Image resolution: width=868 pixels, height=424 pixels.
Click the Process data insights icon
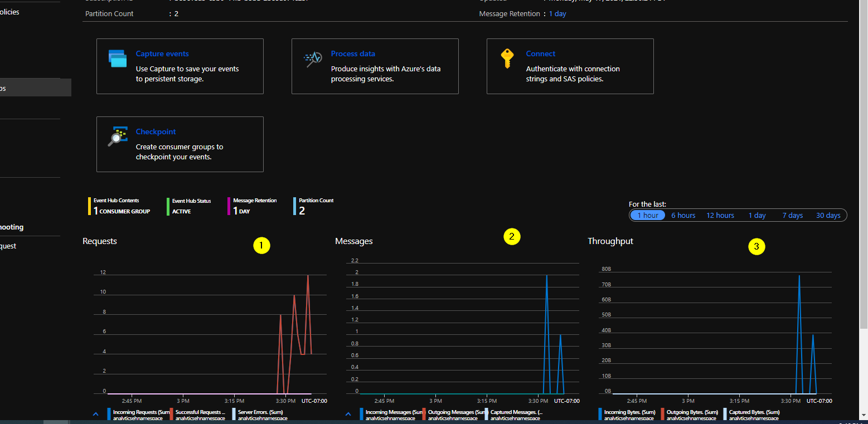coord(312,59)
